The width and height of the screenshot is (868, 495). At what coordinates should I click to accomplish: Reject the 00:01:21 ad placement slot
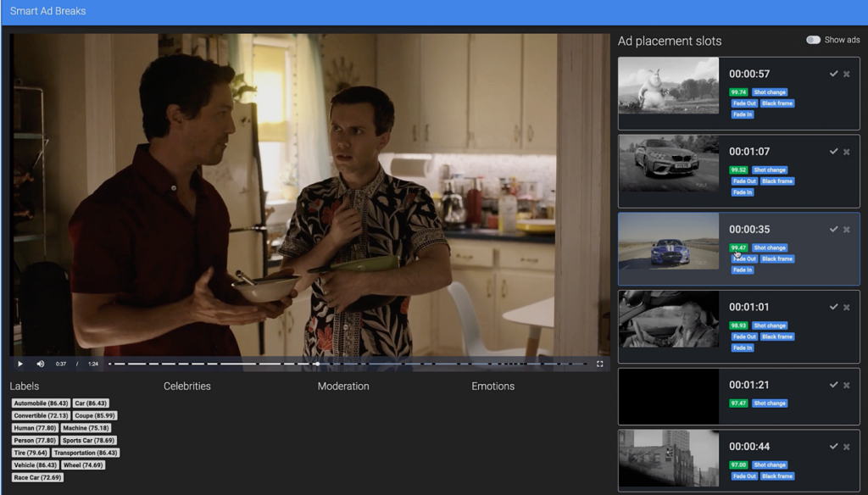point(846,385)
